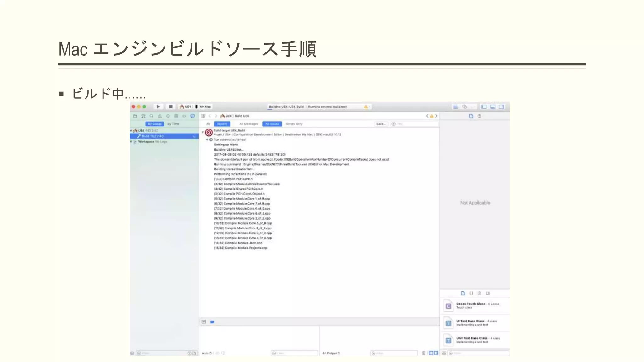
Task: Select the UI Test Case Class template
Action: click(x=475, y=323)
